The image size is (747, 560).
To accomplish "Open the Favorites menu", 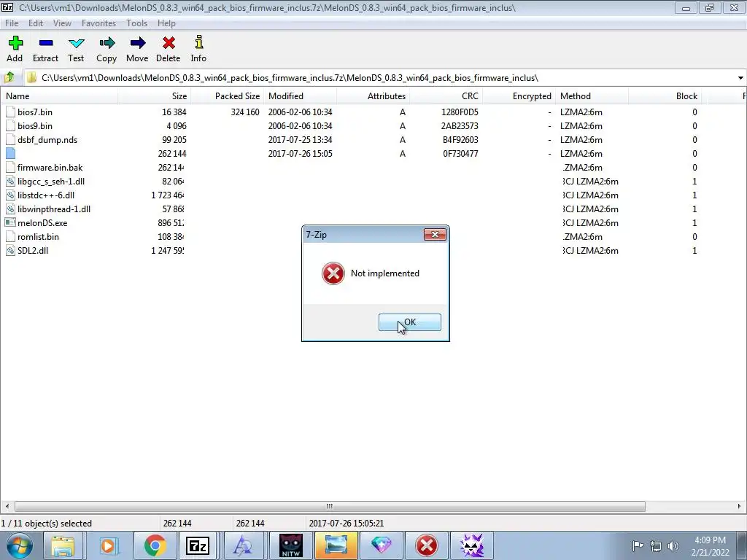I will click(x=98, y=23).
